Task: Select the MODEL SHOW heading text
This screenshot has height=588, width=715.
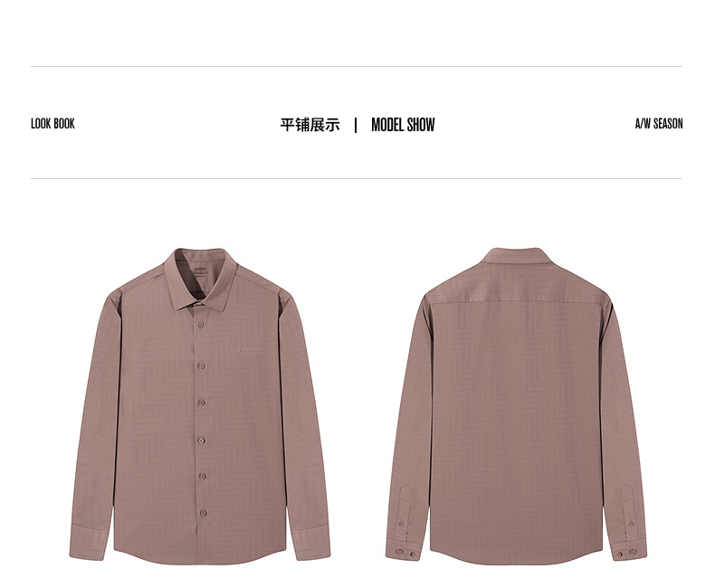Action: 403,125
